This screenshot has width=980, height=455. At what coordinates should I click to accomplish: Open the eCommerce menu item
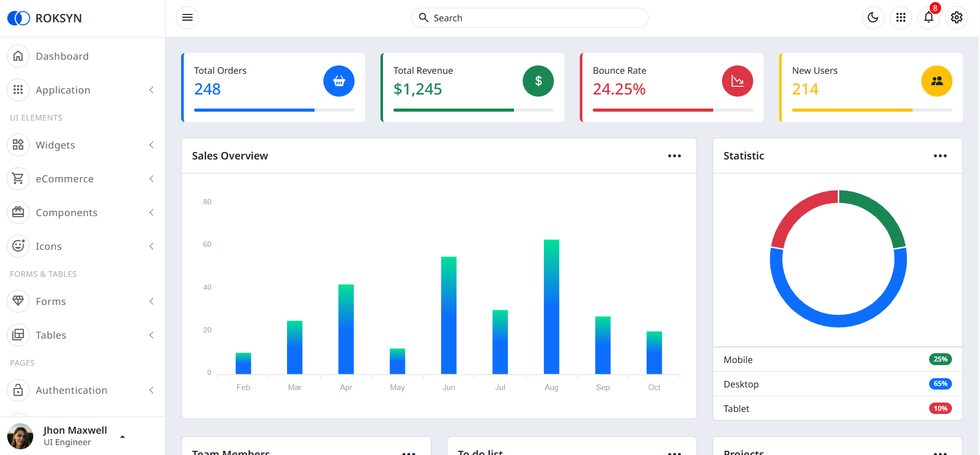click(x=83, y=179)
